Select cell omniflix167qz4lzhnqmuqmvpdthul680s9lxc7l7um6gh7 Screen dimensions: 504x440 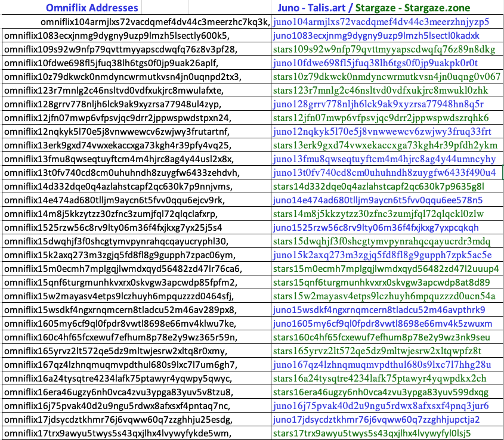point(137,365)
